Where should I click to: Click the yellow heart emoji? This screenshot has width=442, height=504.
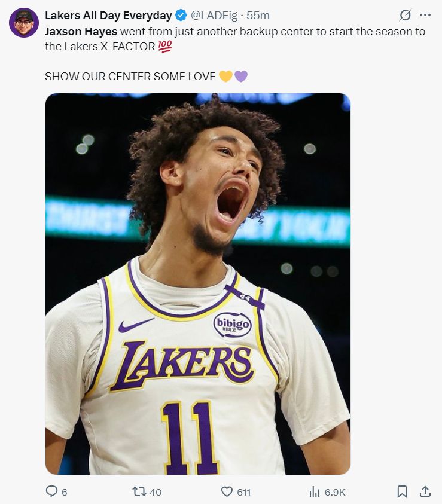[x=225, y=76]
